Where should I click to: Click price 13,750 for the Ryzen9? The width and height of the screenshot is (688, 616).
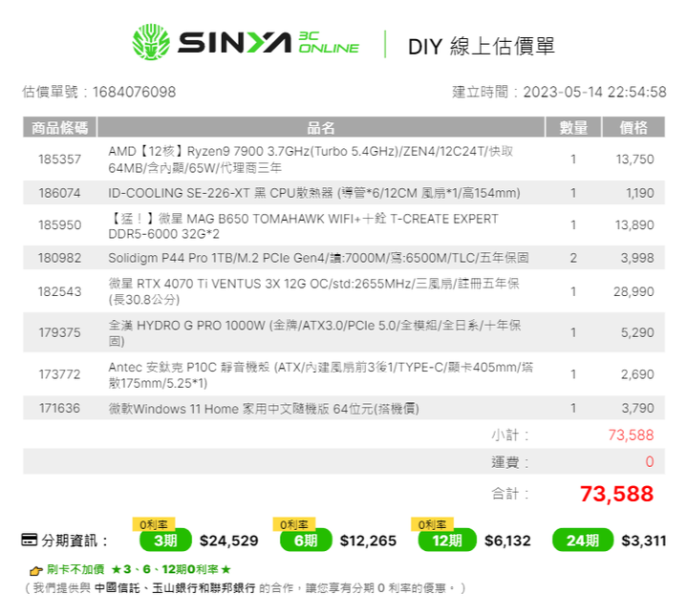click(x=634, y=159)
